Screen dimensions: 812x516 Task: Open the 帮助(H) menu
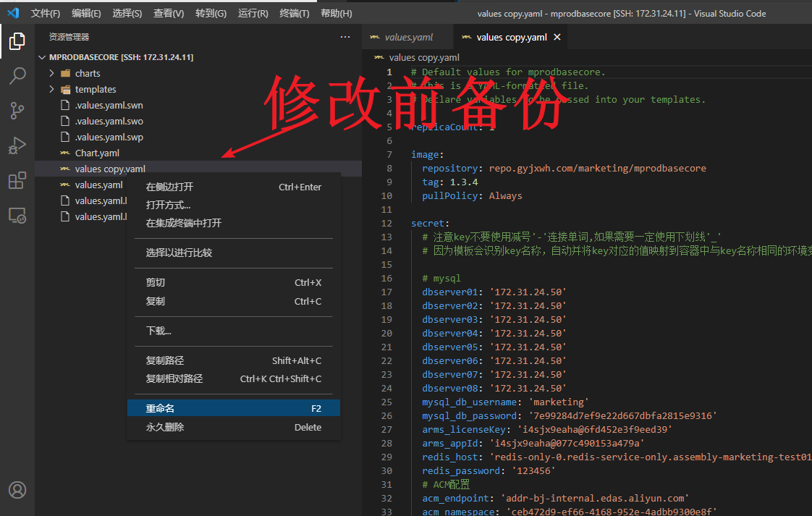pos(336,14)
